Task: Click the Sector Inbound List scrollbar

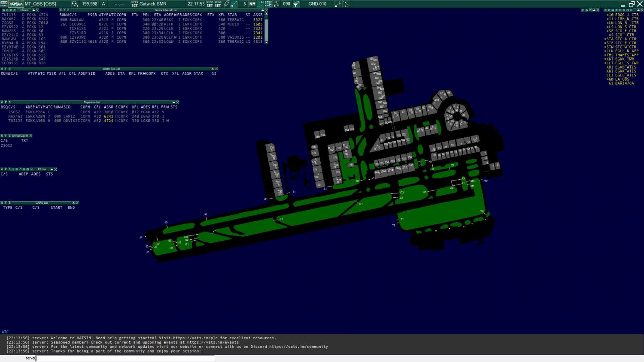Action: coord(266,28)
